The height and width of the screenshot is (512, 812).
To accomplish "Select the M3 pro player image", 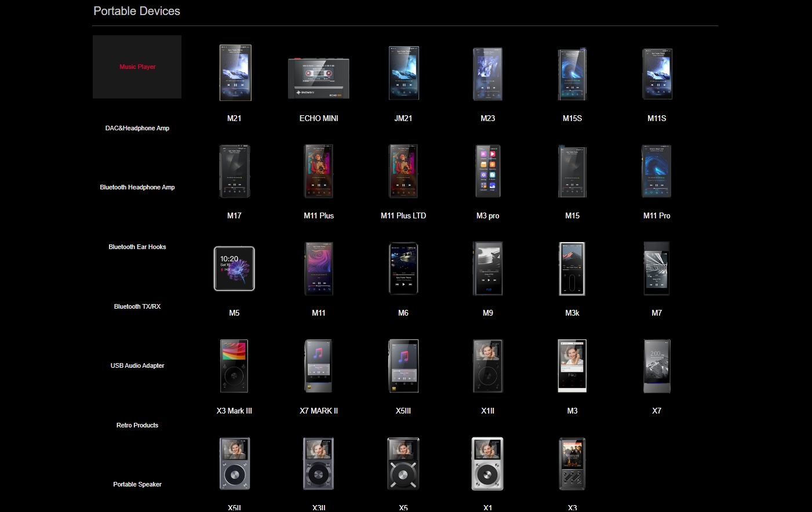I will [x=487, y=171].
